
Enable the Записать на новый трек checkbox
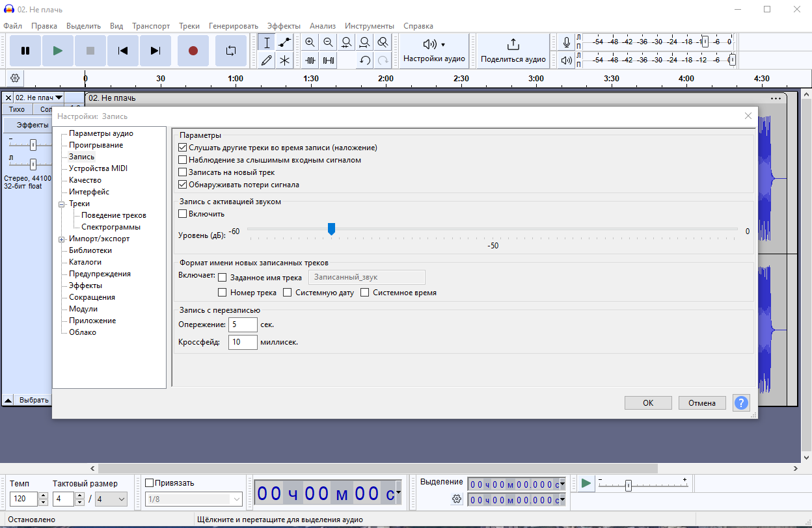182,172
